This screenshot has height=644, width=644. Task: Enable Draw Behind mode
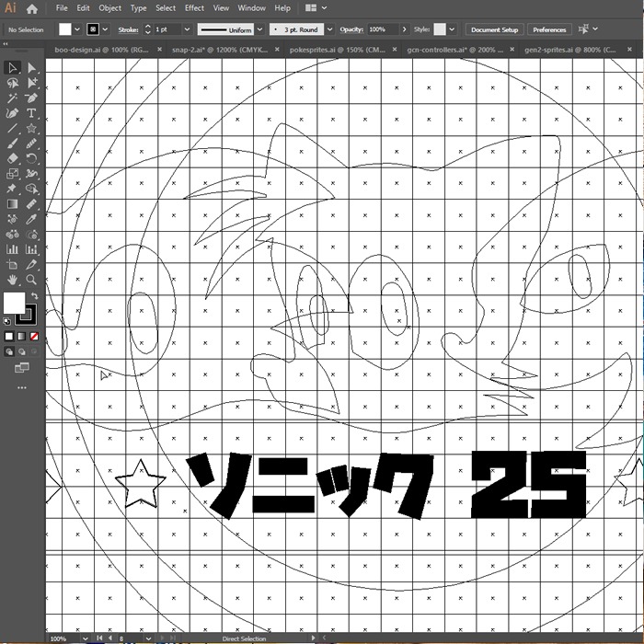[x=22, y=351]
